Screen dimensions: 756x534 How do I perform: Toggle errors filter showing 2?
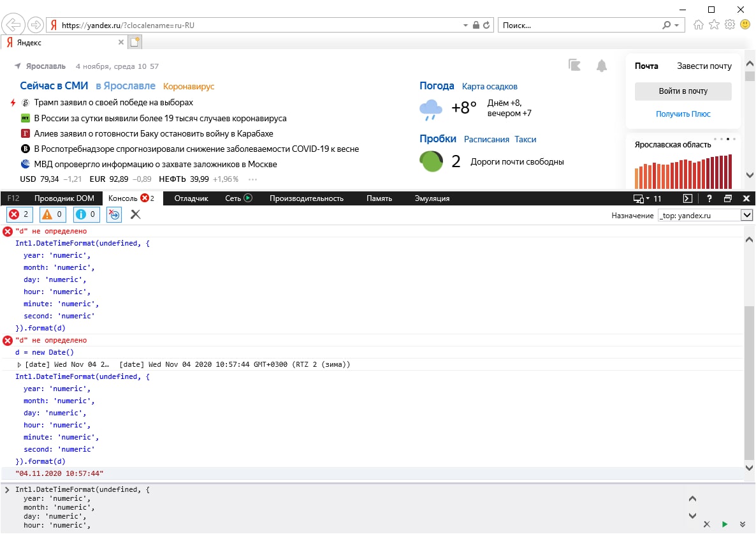click(20, 214)
